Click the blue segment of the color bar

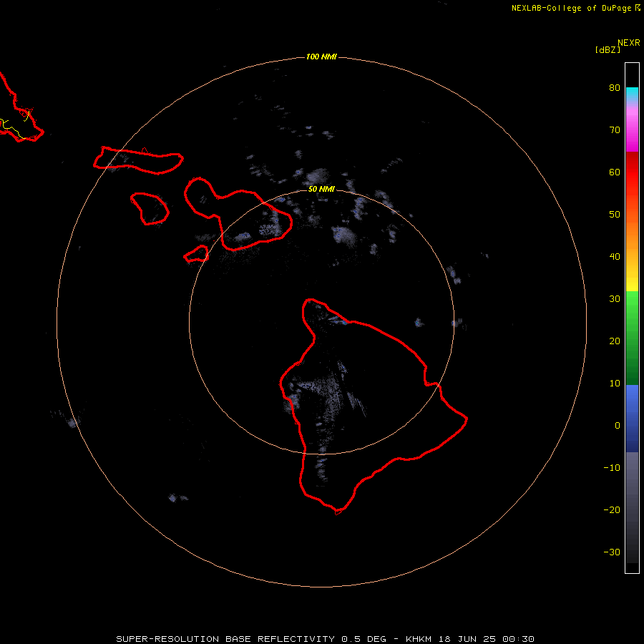pyautogui.click(x=632, y=419)
